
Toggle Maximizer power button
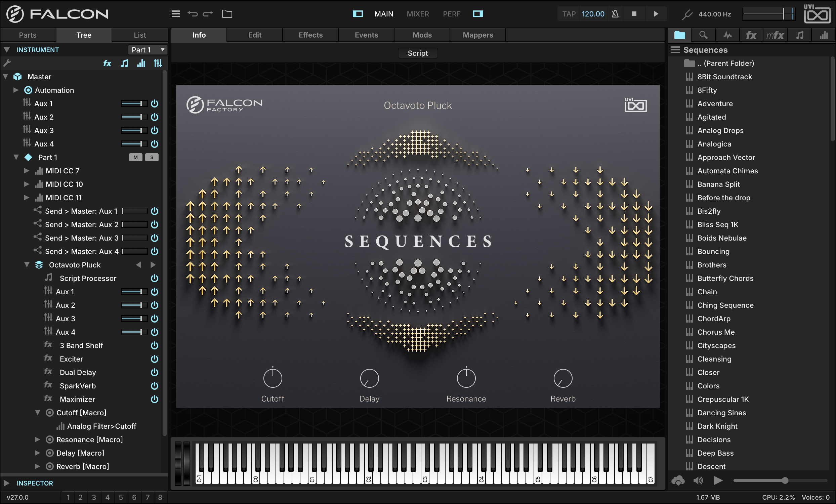point(154,399)
